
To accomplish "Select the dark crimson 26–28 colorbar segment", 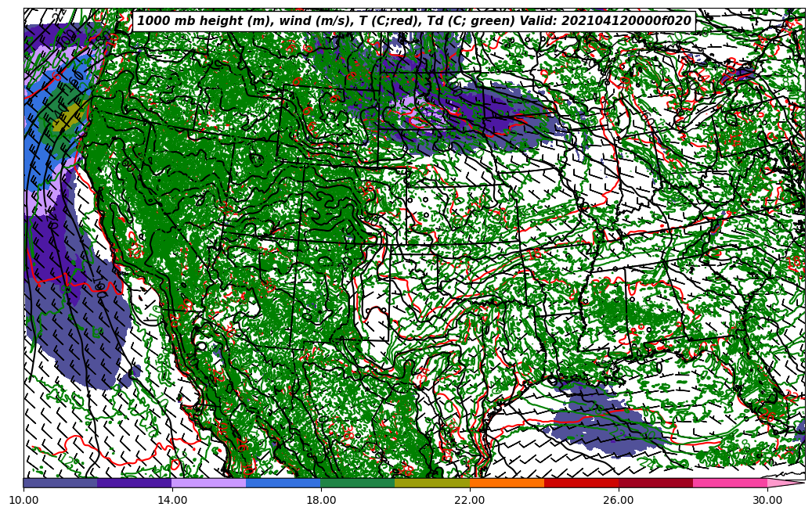I will [655, 483].
